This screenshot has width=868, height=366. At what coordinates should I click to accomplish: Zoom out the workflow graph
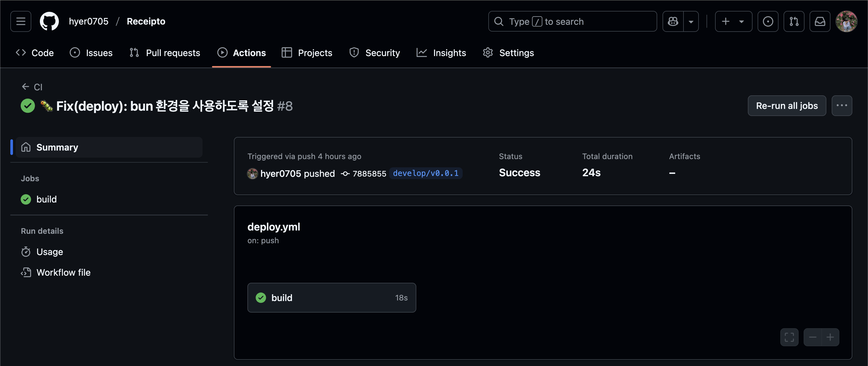pyautogui.click(x=812, y=337)
